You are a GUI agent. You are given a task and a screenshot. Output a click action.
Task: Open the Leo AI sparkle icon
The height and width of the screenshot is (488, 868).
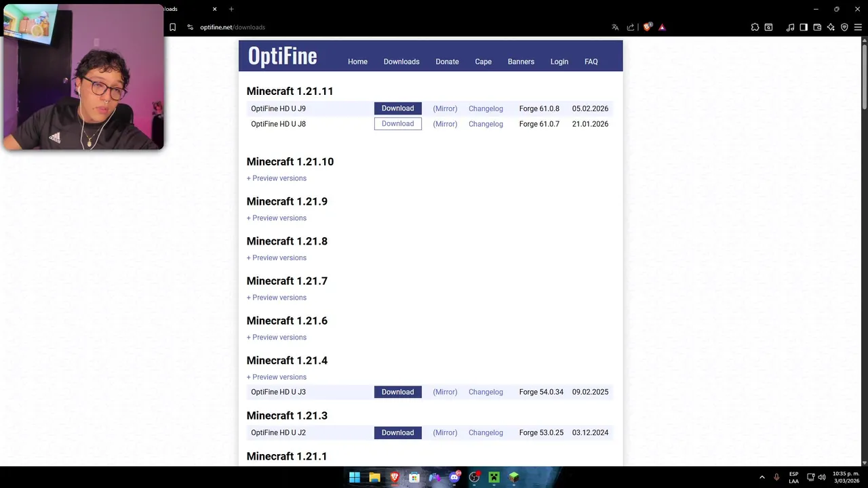[831, 27]
